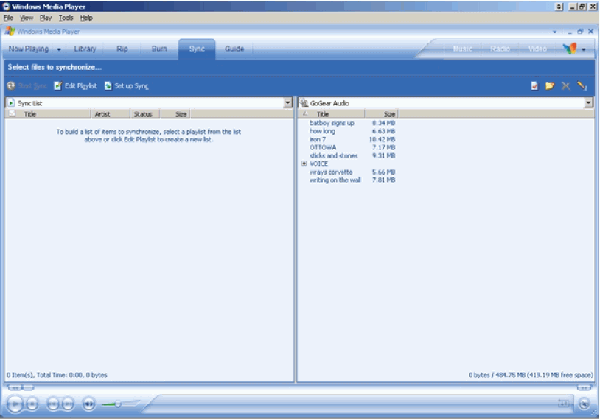Open the GoGear Audio device dropdown
The image size is (600, 419).
(x=589, y=103)
